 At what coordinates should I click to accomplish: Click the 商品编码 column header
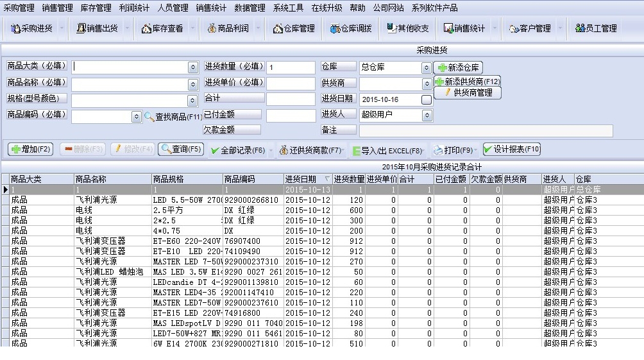253,179
